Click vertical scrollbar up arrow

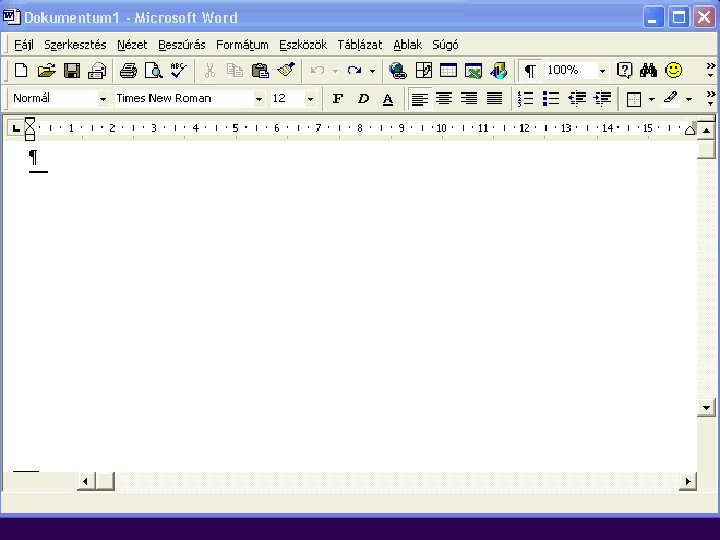tap(706, 131)
